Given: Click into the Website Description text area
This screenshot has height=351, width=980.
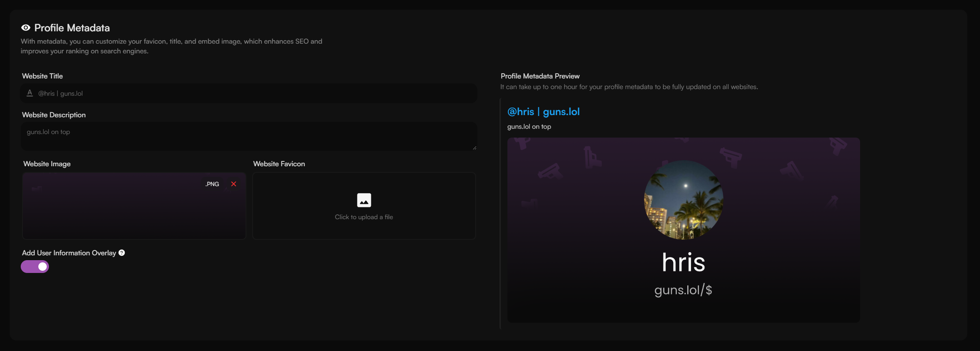Looking at the screenshot, I should coord(249,136).
